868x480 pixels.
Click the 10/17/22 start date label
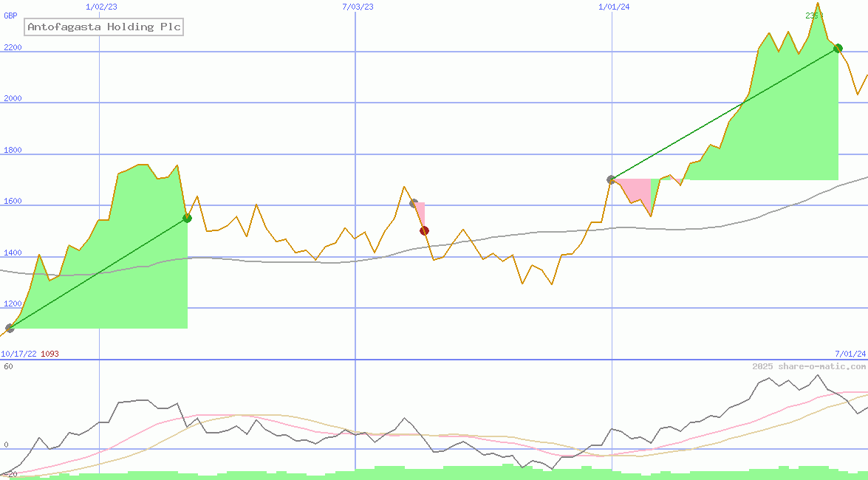18,354
